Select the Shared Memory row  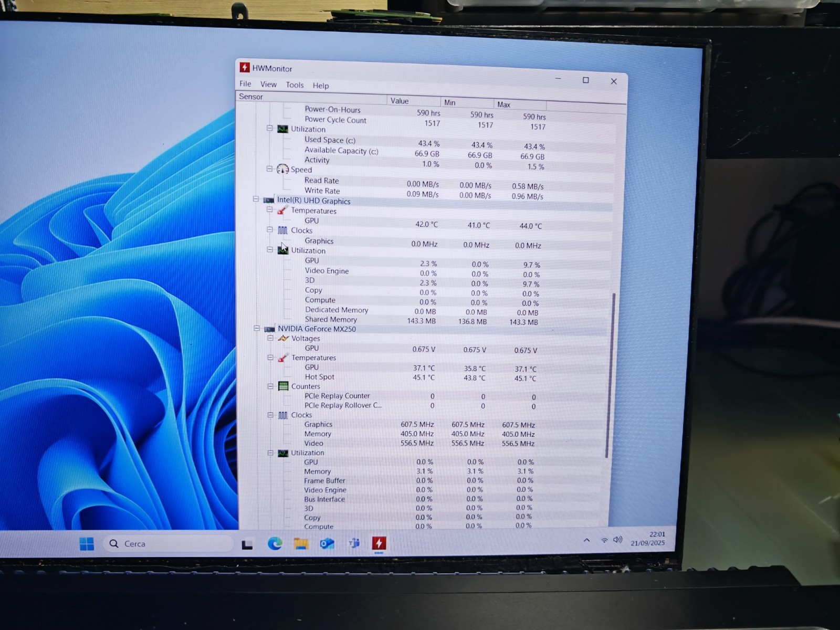click(x=422, y=320)
